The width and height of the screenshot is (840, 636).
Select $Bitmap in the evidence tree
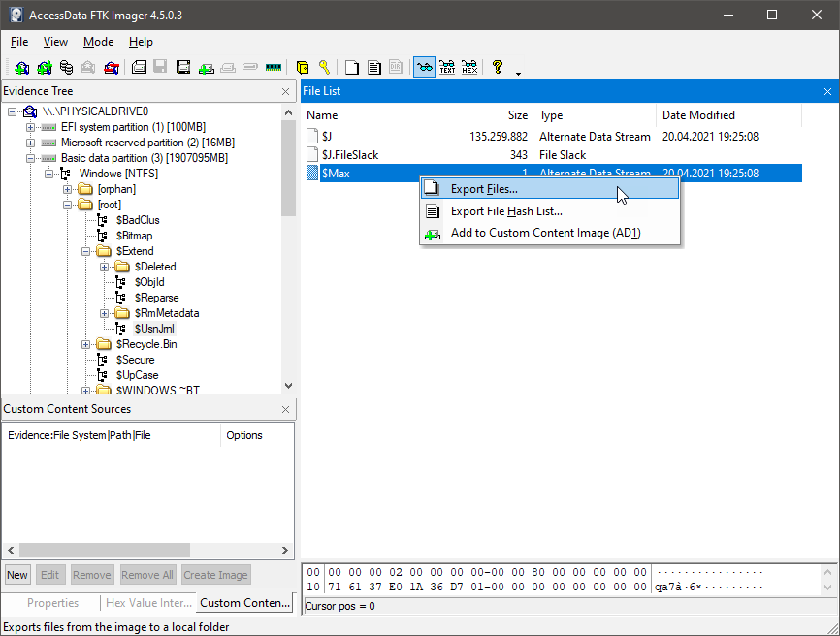134,236
